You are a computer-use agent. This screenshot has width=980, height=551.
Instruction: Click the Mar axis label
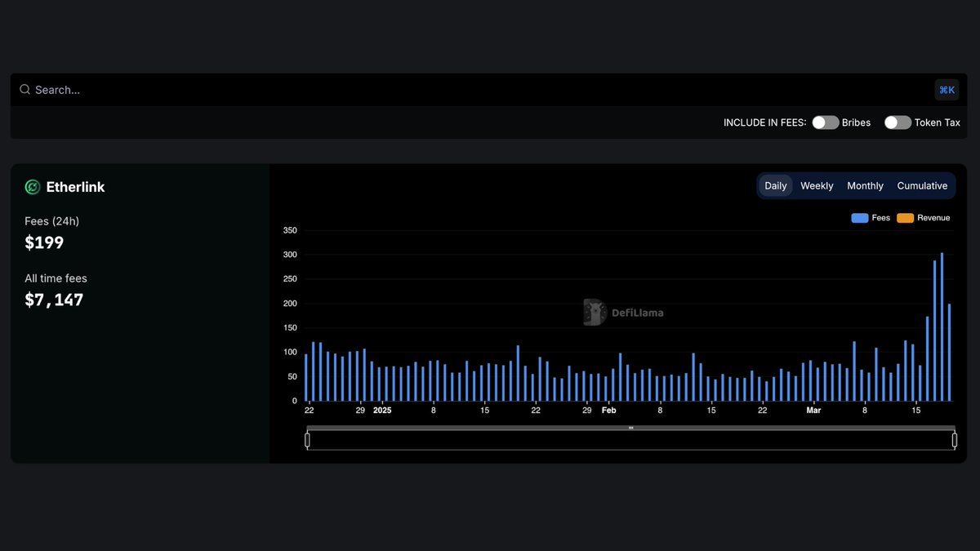coord(813,411)
